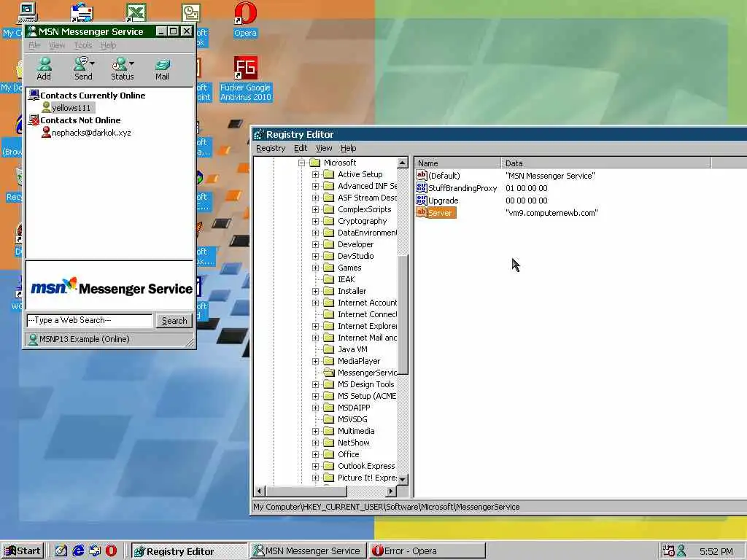Click the Search button in MSN Messenger
This screenshot has height=560, width=747.
[x=174, y=321]
